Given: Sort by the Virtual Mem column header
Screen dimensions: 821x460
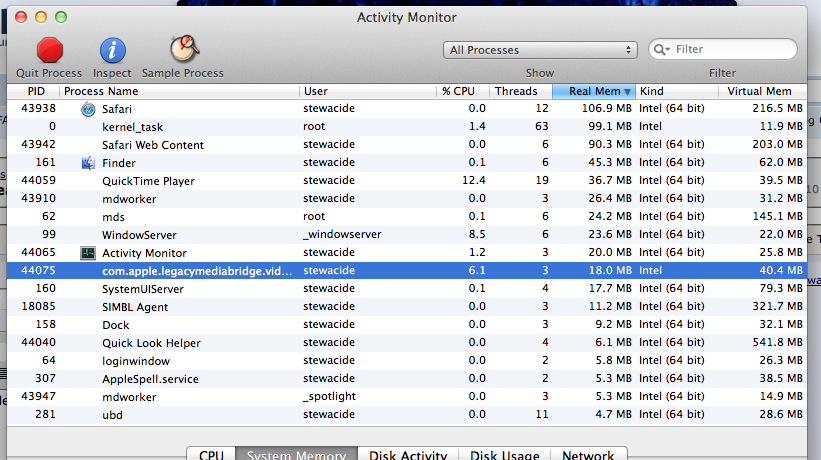Looking at the screenshot, I should click(x=762, y=92).
